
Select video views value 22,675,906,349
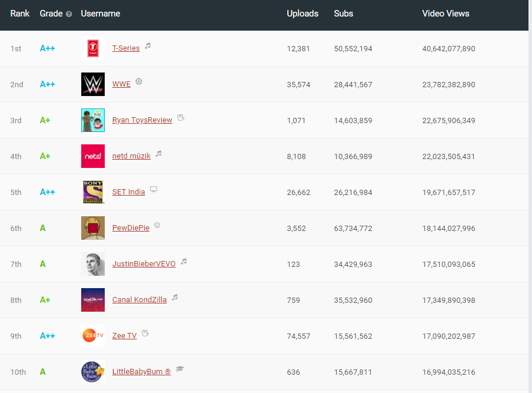(x=449, y=121)
